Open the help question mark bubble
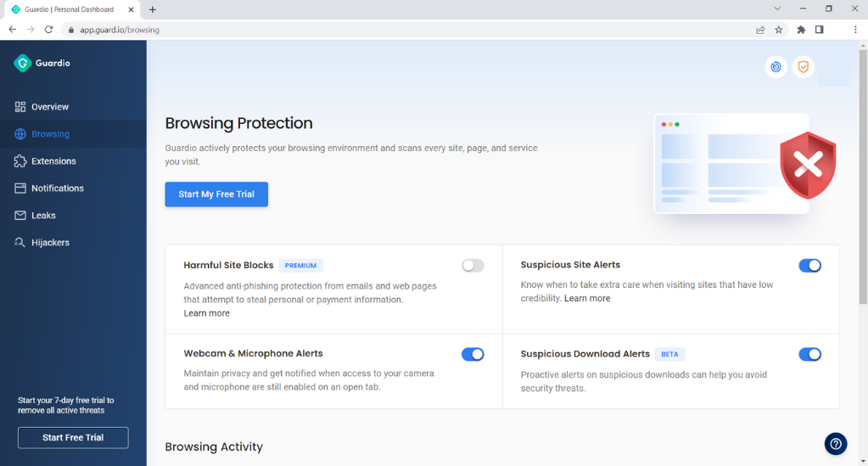 click(x=836, y=444)
